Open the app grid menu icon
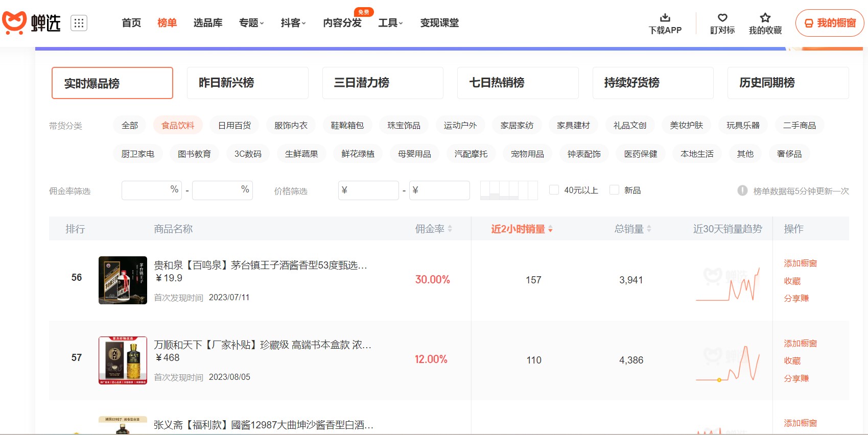Viewport: 868px width, 435px height. [79, 23]
